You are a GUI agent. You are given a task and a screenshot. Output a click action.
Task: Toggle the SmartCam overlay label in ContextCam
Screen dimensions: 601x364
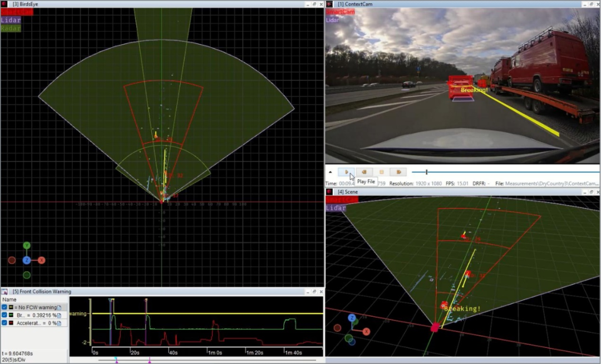[341, 12]
